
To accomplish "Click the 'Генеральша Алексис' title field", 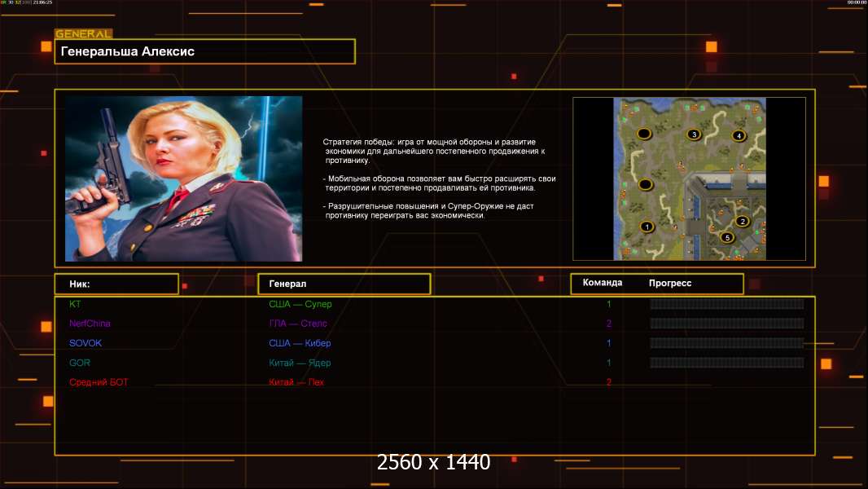I will pyautogui.click(x=205, y=51).
